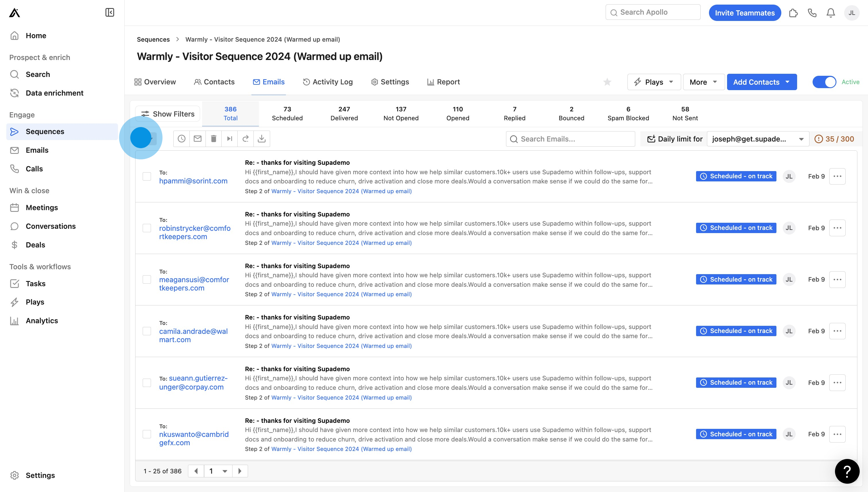Click the retry arrow icon in toolbar

(246, 139)
